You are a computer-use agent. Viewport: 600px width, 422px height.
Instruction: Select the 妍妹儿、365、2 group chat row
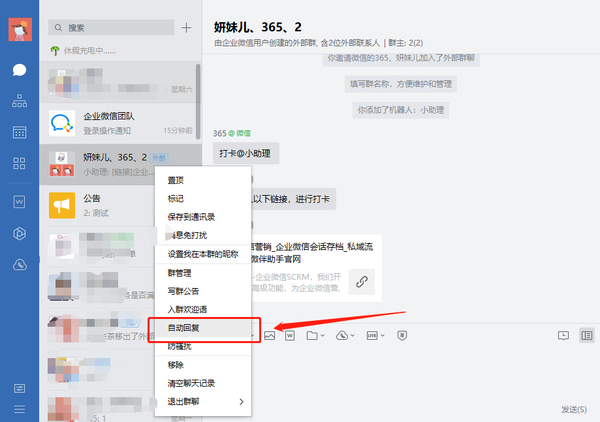pos(120,164)
